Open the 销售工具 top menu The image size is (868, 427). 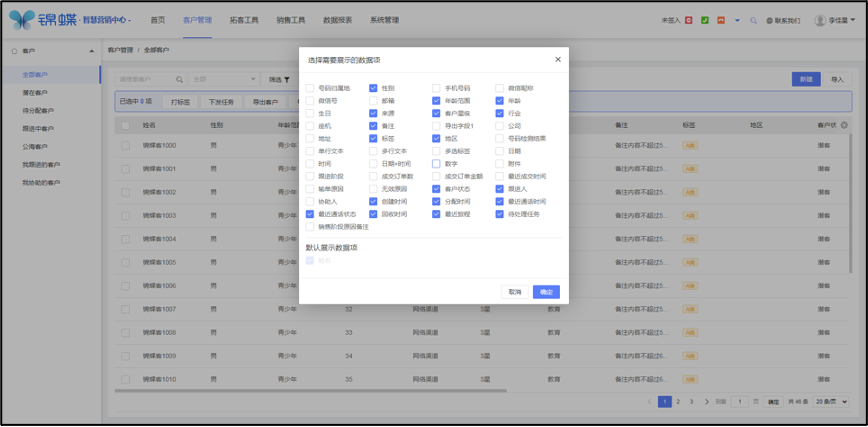[x=291, y=20]
